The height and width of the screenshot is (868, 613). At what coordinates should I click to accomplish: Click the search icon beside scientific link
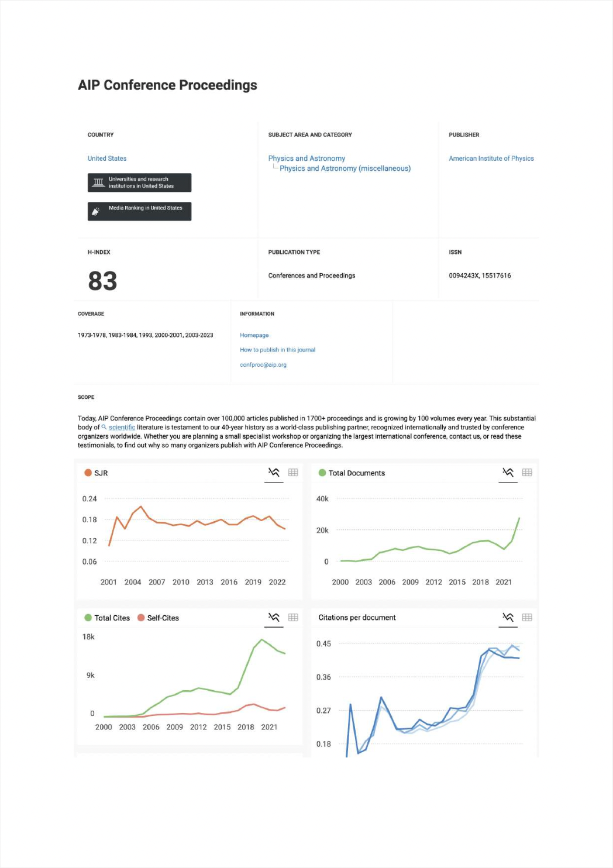coord(104,427)
